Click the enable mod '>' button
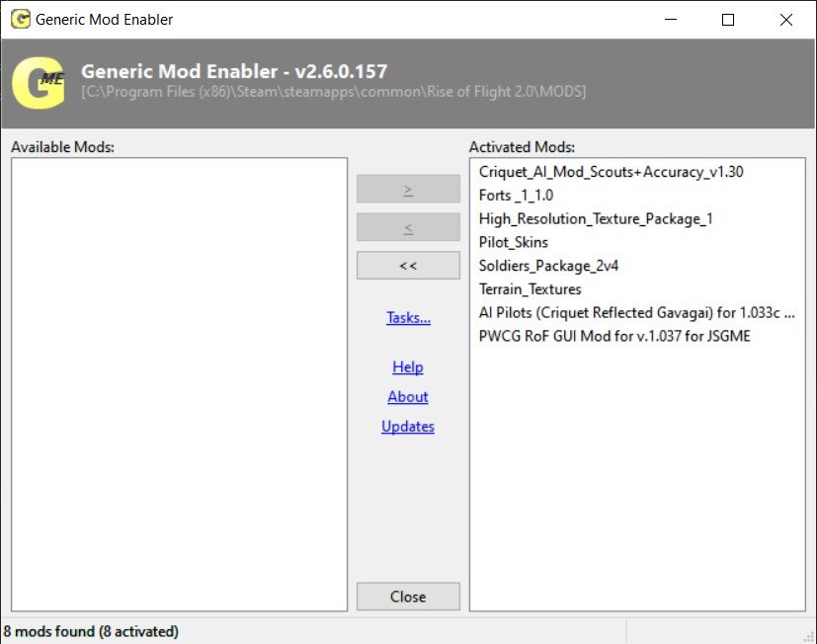Image resolution: width=817 pixels, height=644 pixels. pyautogui.click(x=408, y=189)
